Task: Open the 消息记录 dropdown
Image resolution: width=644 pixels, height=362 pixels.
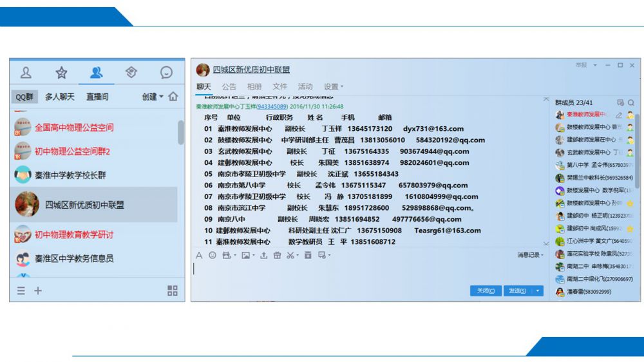Action: (530, 255)
